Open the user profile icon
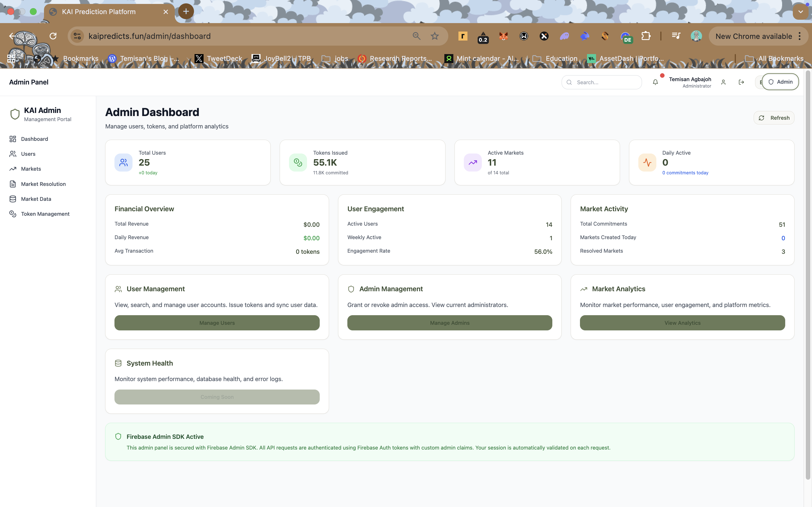The width and height of the screenshot is (812, 507). [723, 82]
